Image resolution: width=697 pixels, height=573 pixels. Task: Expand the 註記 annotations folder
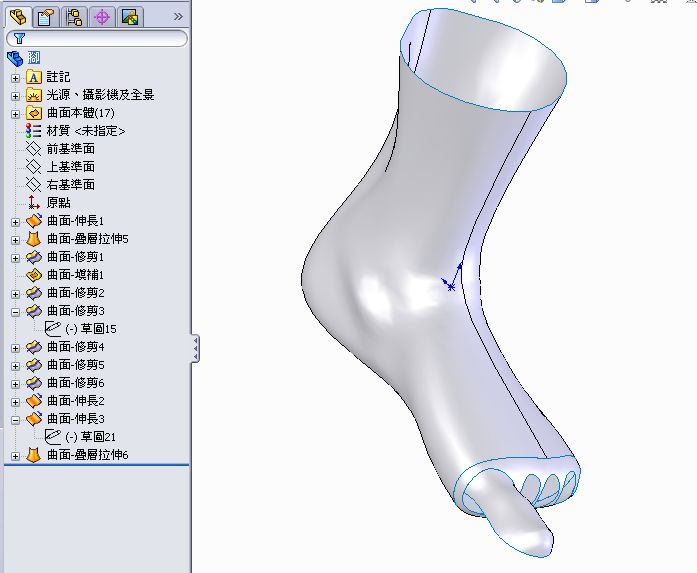click(x=16, y=78)
